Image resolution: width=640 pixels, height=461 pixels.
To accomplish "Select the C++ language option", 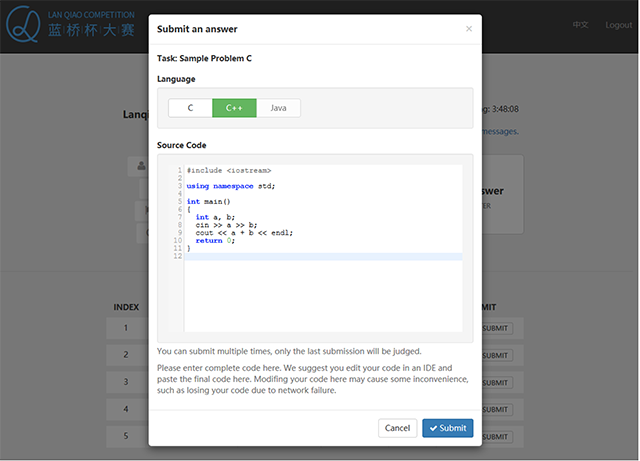I will click(234, 108).
